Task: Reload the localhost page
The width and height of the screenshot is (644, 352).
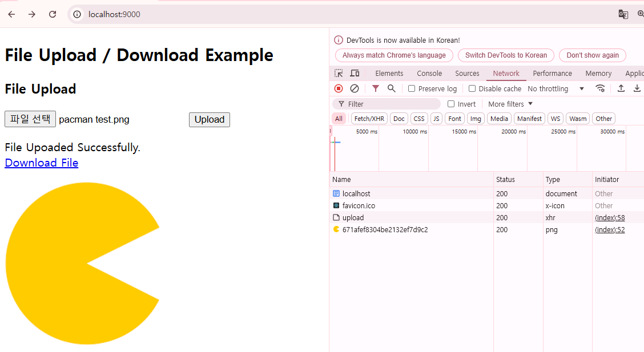Action: [53, 14]
